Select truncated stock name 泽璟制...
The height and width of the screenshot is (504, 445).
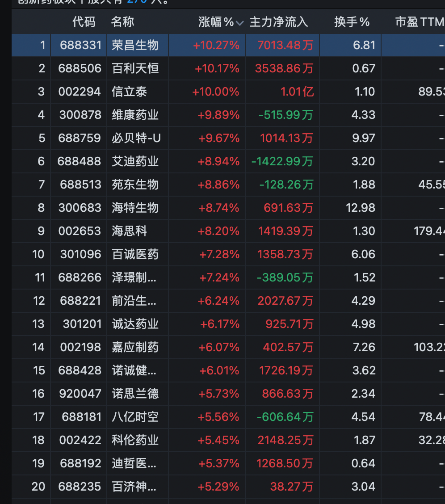[x=134, y=277]
